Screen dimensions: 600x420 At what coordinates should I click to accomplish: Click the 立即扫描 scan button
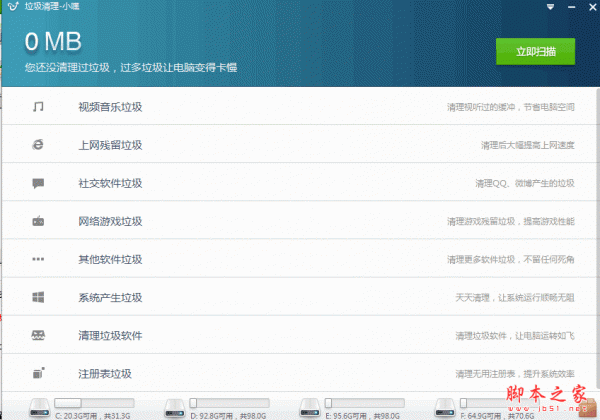pyautogui.click(x=535, y=51)
